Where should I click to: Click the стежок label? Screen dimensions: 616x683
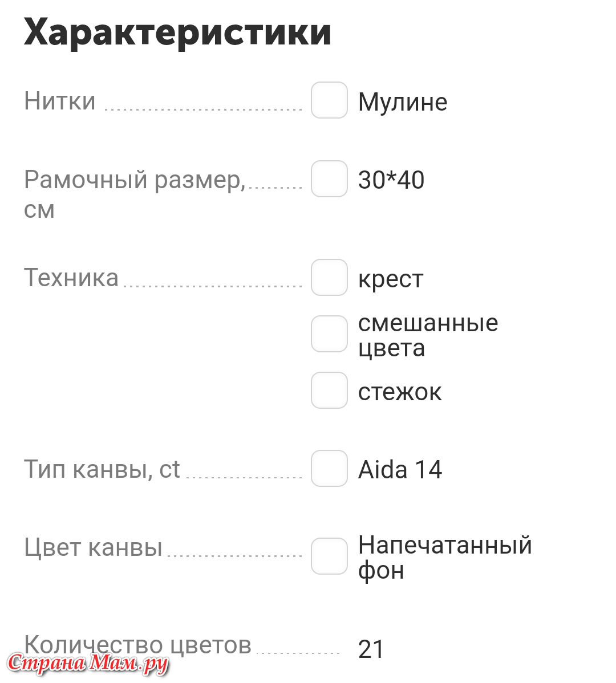[x=399, y=392]
